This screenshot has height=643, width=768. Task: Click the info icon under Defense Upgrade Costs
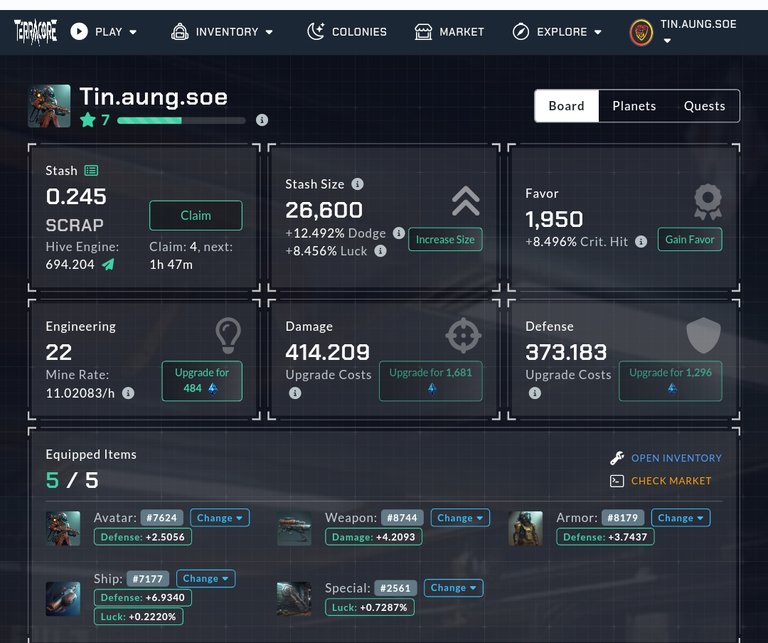click(535, 393)
